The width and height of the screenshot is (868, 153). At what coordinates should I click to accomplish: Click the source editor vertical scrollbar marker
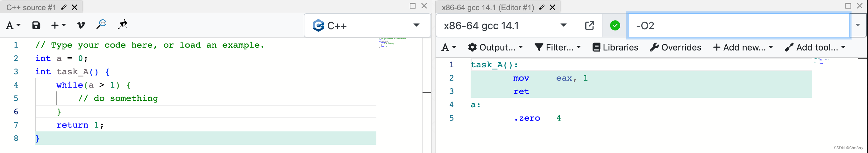pos(427,92)
